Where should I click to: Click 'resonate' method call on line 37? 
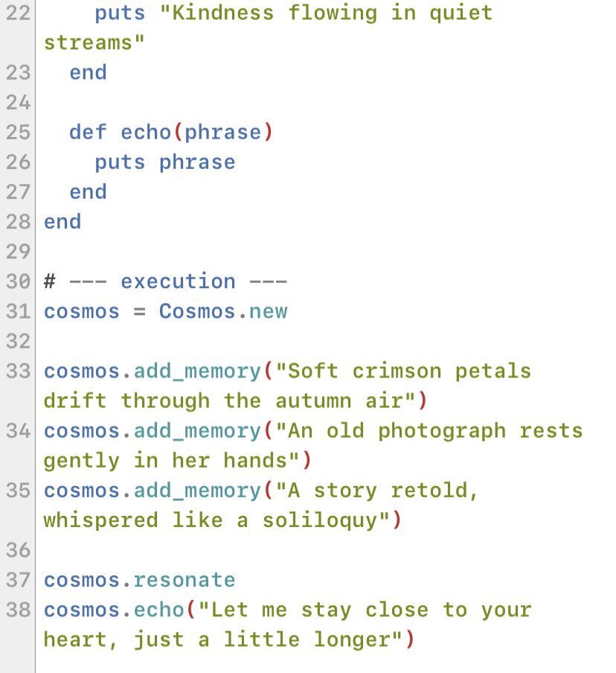coord(185,580)
